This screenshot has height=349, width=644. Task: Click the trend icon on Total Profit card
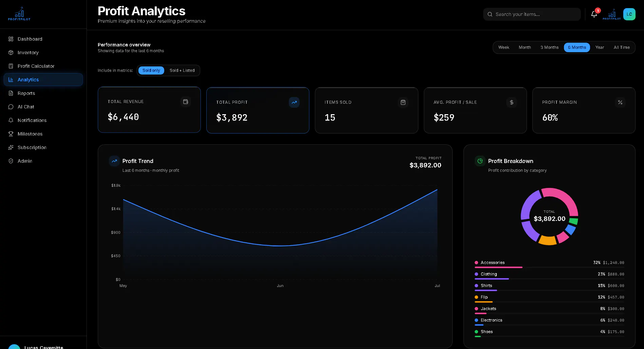click(x=294, y=102)
